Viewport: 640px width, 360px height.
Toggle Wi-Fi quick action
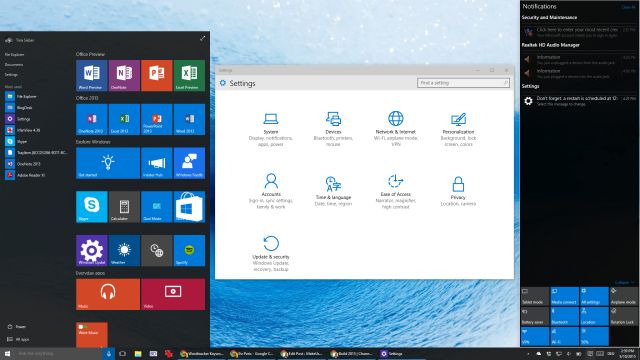pyautogui.click(x=564, y=336)
